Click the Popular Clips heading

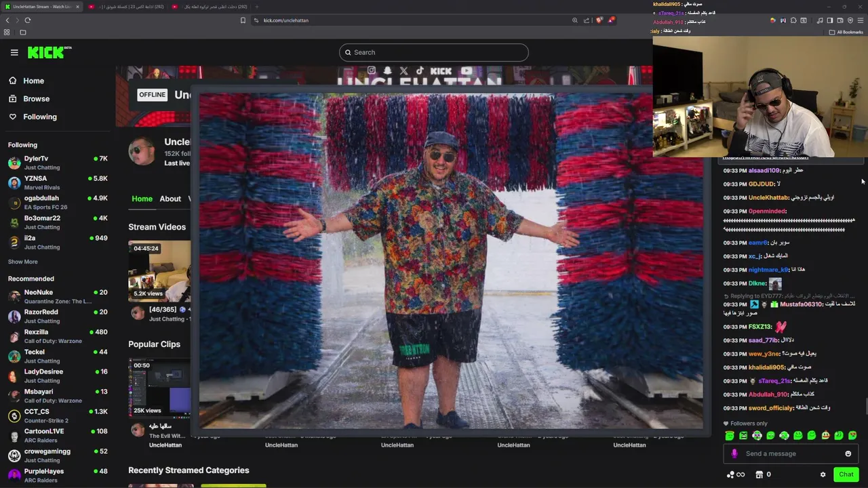point(154,344)
